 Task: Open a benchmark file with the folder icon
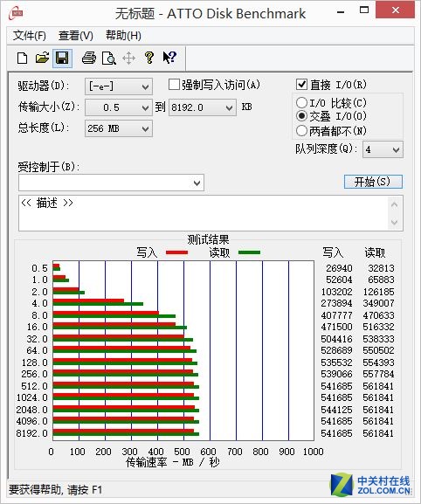pos(42,59)
